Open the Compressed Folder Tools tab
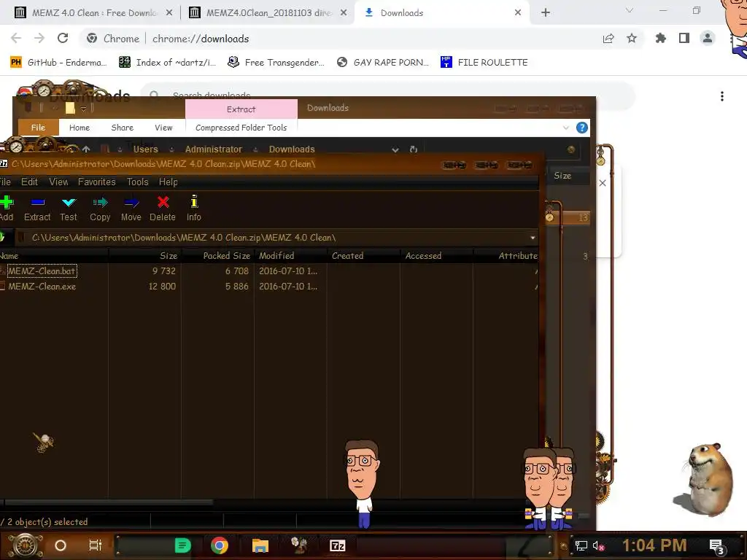The width and height of the screenshot is (747, 560). pos(241,128)
